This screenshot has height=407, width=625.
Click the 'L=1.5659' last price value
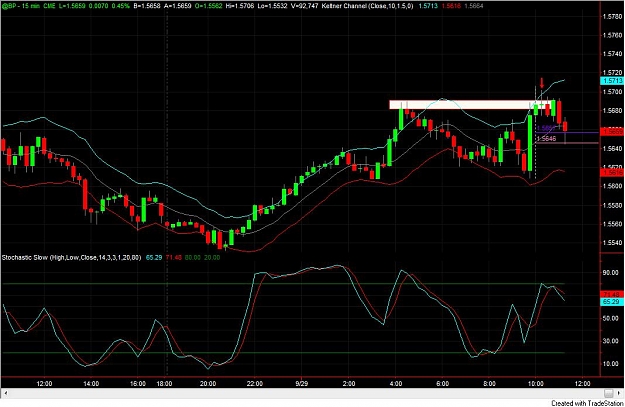[x=73, y=6]
